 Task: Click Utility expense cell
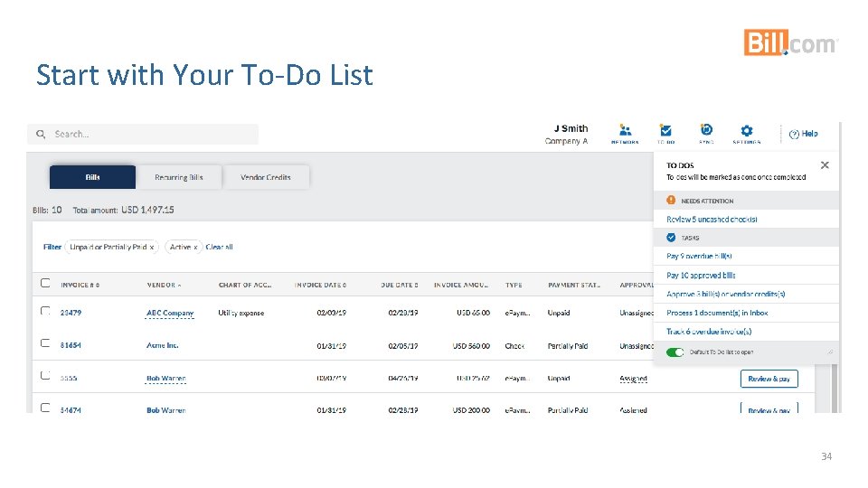[241, 314]
